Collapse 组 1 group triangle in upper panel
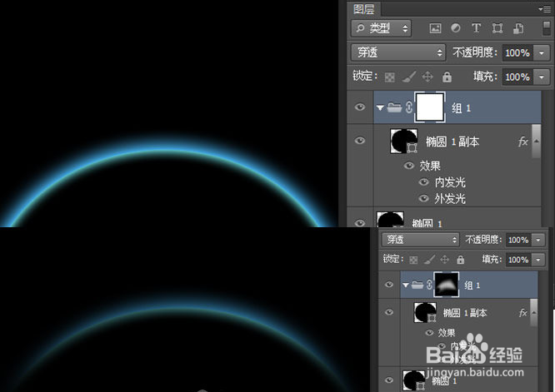Viewport: 555px width, 392px height. click(380, 108)
